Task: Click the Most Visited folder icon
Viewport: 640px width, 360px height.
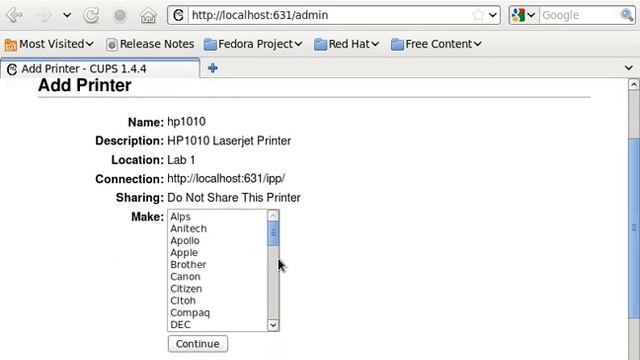Action: (x=11, y=44)
